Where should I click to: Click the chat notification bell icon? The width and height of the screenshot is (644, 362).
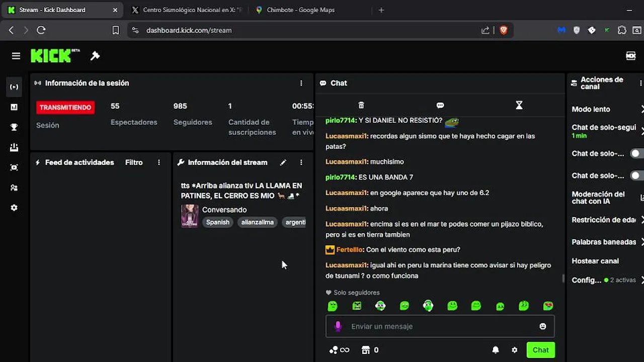point(496,350)
